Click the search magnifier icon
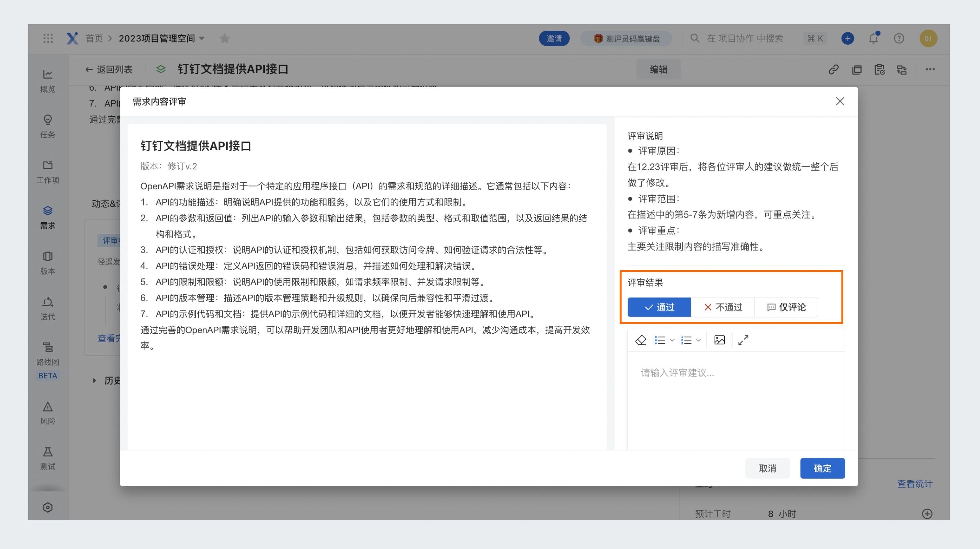980x549 pixels. pos(695,38)
